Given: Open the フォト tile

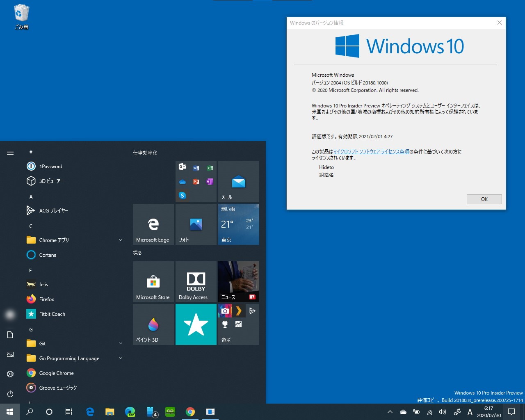Looking at the screenshot, I should [x=196, y=224].
